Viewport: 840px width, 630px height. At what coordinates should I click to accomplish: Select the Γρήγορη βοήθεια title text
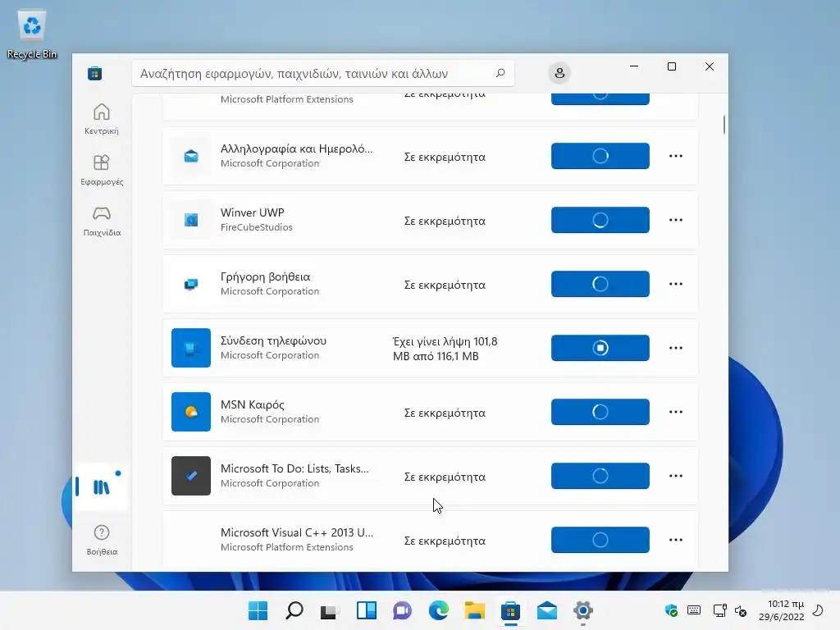[265, 277]
